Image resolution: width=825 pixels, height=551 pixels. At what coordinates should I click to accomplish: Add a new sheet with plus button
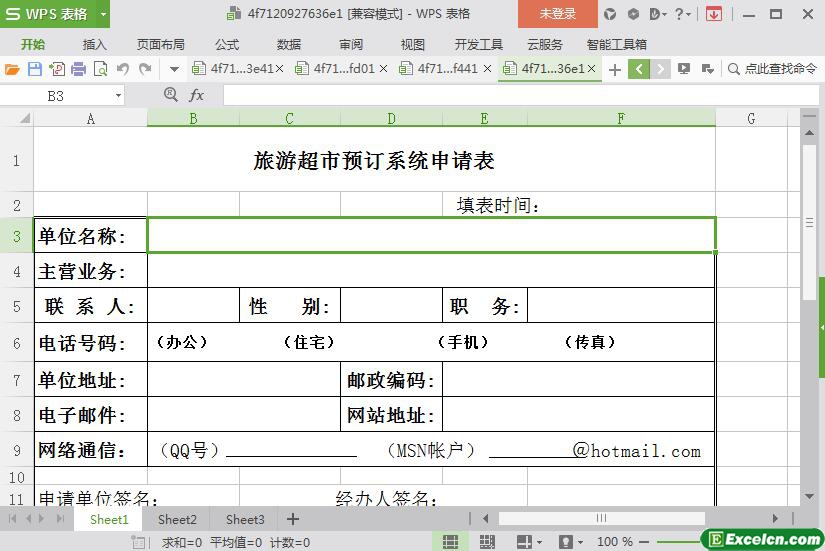pos(293,519)
